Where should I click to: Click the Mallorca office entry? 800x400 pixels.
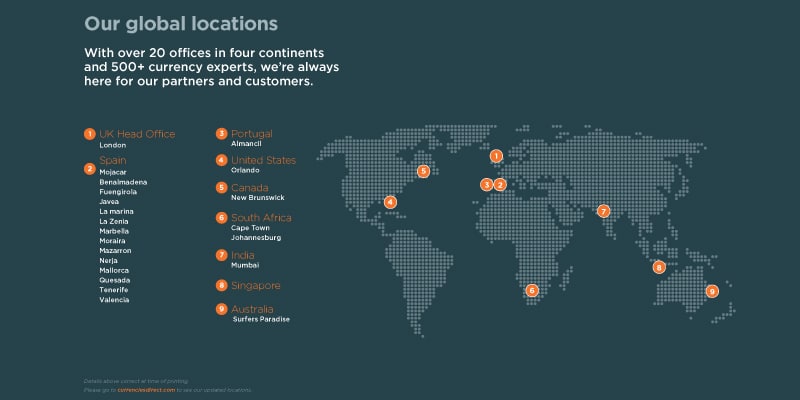(114, 270)
